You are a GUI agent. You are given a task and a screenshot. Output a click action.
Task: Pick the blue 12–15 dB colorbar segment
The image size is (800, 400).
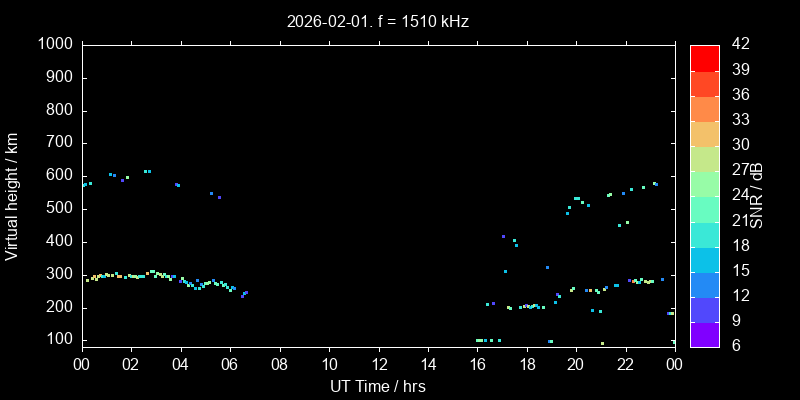tap(704, 284)
